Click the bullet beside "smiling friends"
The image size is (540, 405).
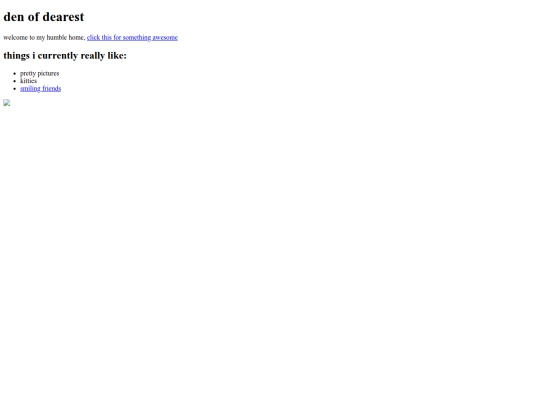[x=14, y=89]
